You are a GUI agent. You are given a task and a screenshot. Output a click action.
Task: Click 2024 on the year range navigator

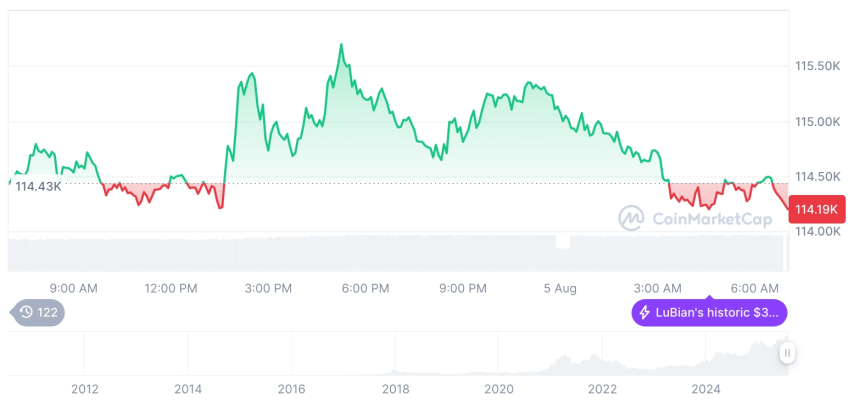(x=705, y=388)
